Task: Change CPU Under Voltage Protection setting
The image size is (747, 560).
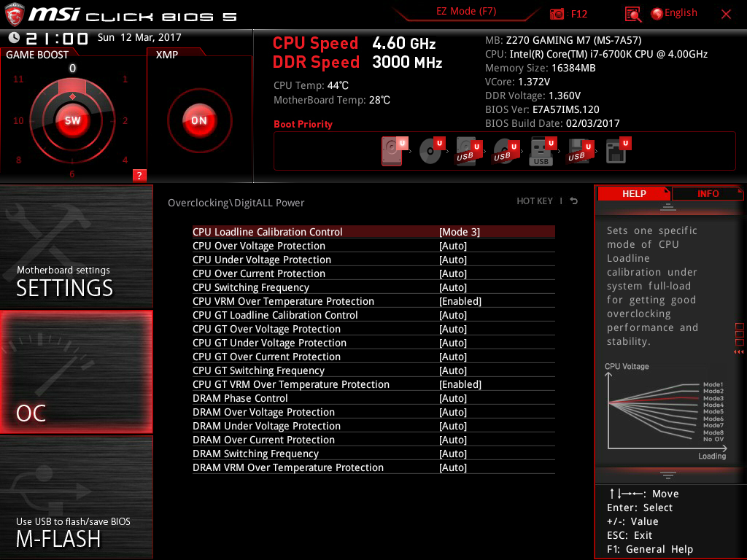Action: [373, 260]
